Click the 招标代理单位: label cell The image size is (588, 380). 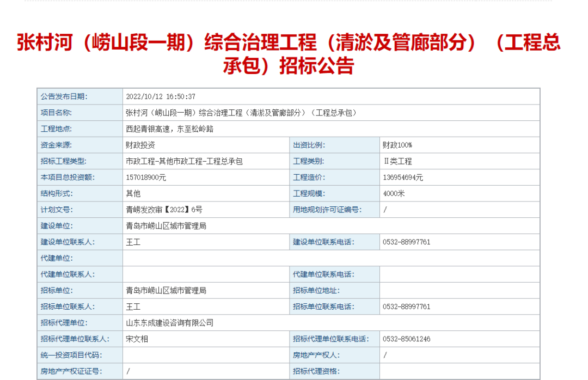(x=80, y=323)
